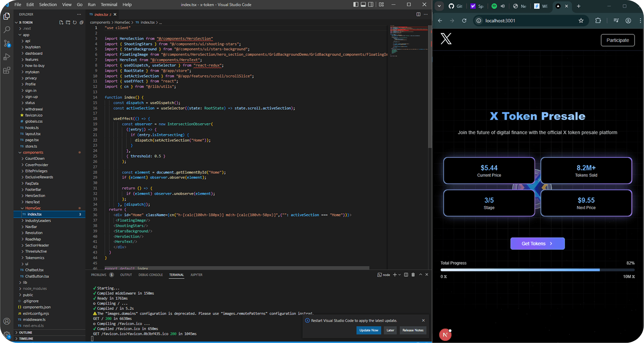Click the code minimap
644x343 pixels.
(408, 41)
